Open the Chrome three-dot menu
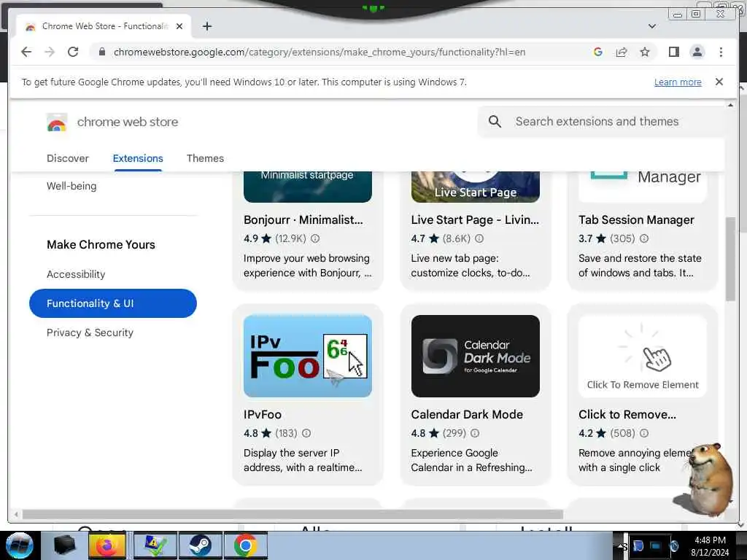747x560 pixels. (721, 52)
